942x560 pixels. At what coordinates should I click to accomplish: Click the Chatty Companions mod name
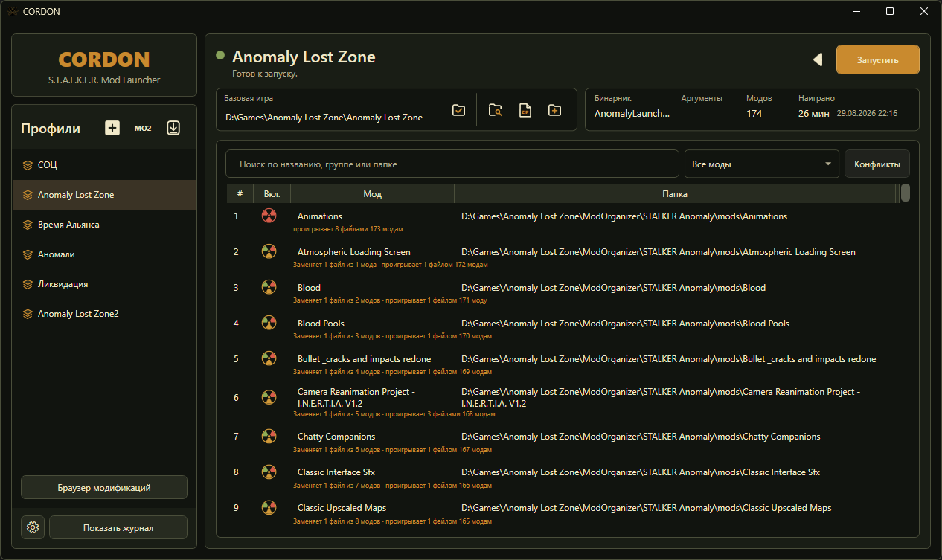click(x=336, y=437)
